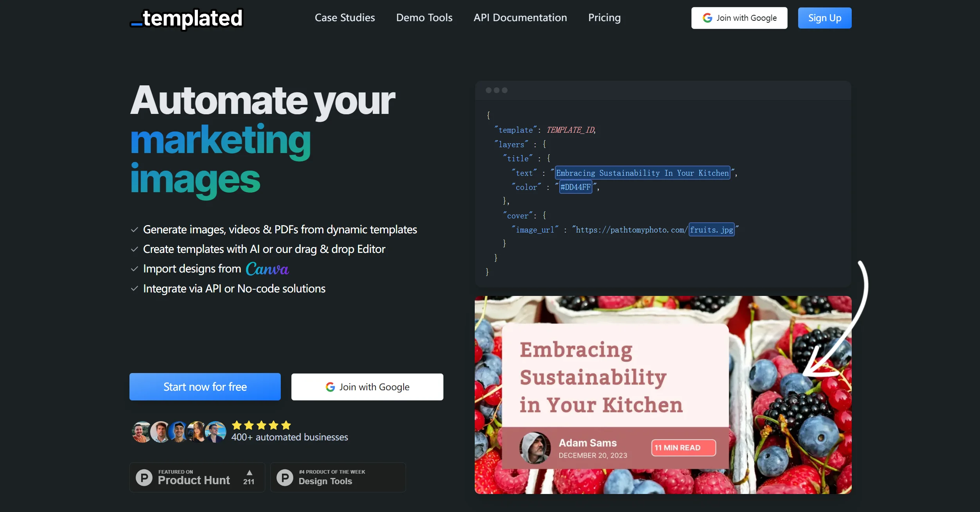
Task: Click Design Tools badge P icon
Action: coord(285,478)
